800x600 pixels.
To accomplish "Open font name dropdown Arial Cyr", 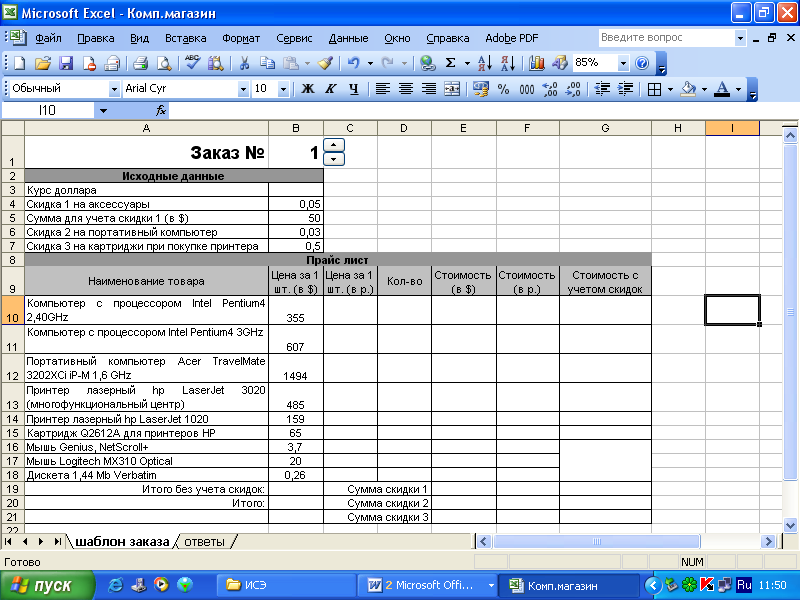I will point(243,89).
